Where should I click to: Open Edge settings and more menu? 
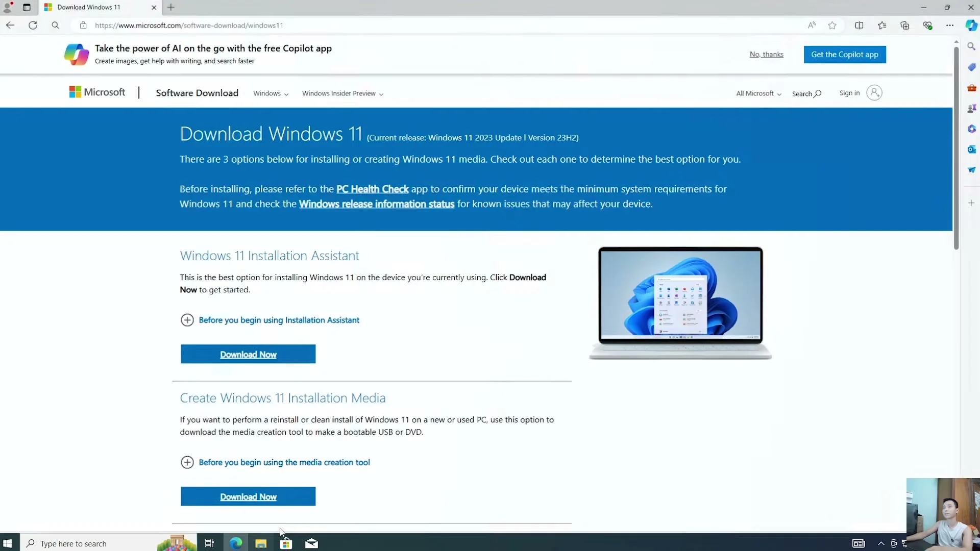click(x=950, y=25)
